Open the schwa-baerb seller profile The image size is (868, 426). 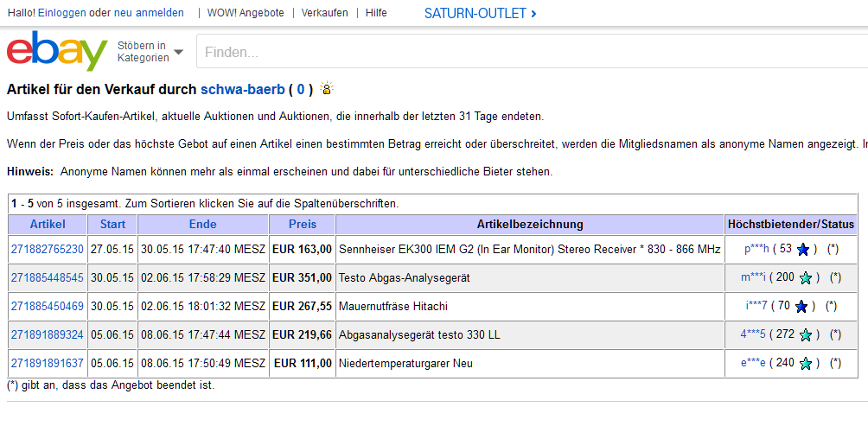click(241, 89)
